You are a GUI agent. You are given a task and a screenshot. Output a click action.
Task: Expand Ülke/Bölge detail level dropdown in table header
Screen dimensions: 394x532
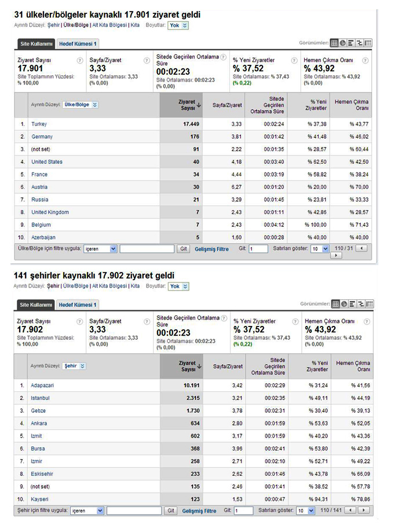coord(81,105)
